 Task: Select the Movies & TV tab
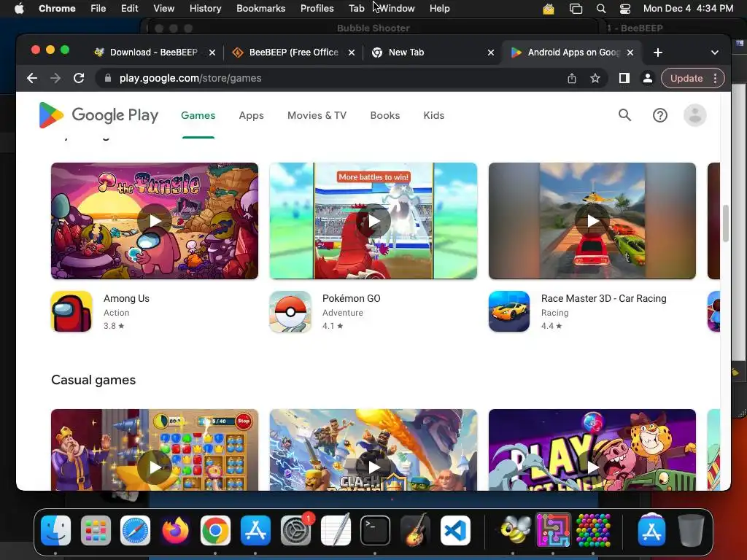(x=317, y=115)
